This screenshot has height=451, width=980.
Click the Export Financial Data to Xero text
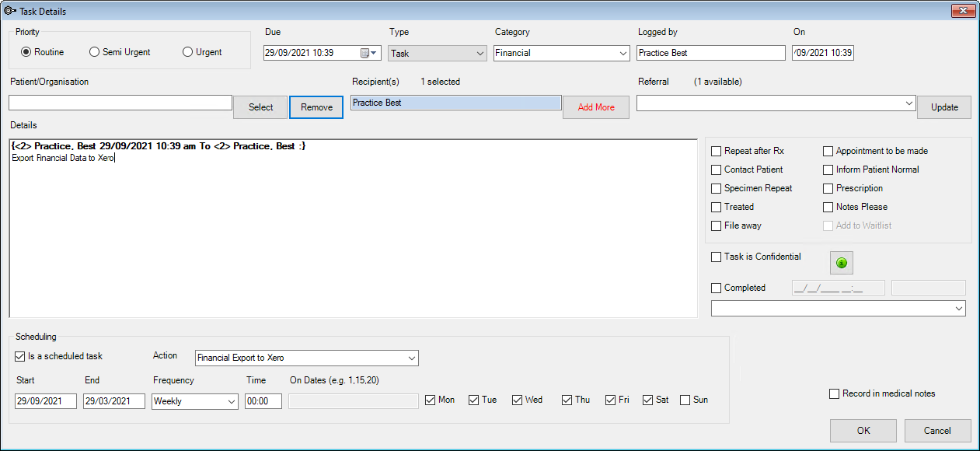coord(63,158)
